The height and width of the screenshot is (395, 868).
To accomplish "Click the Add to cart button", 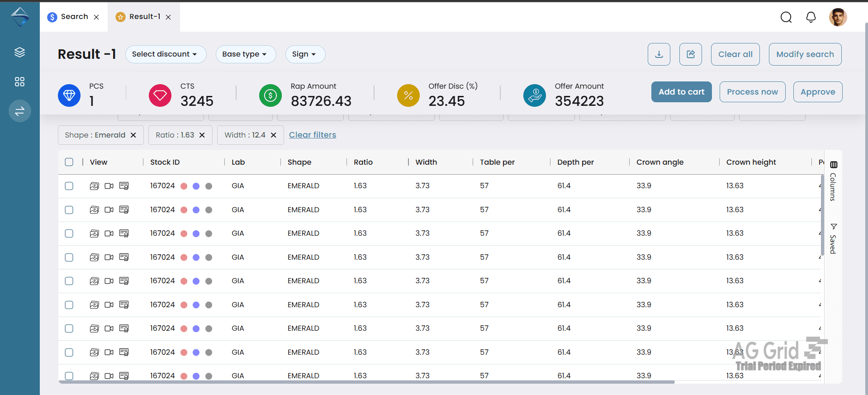I will point(681,92).
